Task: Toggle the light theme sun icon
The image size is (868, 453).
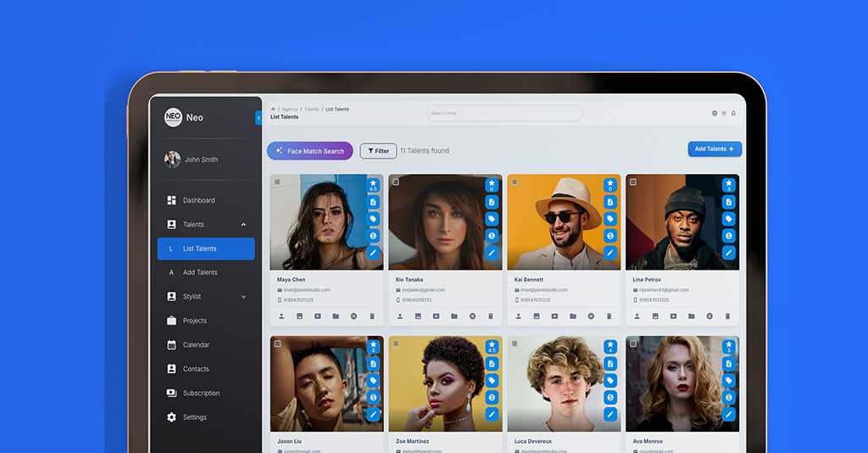Action: coord(724,113)
